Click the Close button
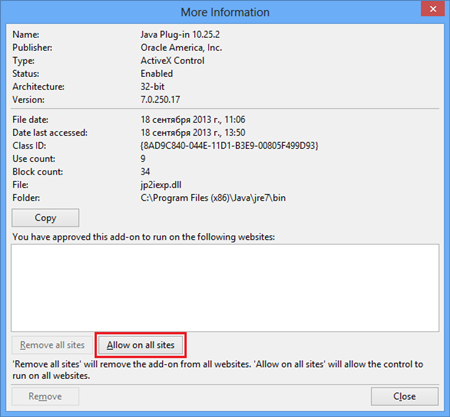The width and height of the screenshot is (450, 417). click(x=405, y=396)
